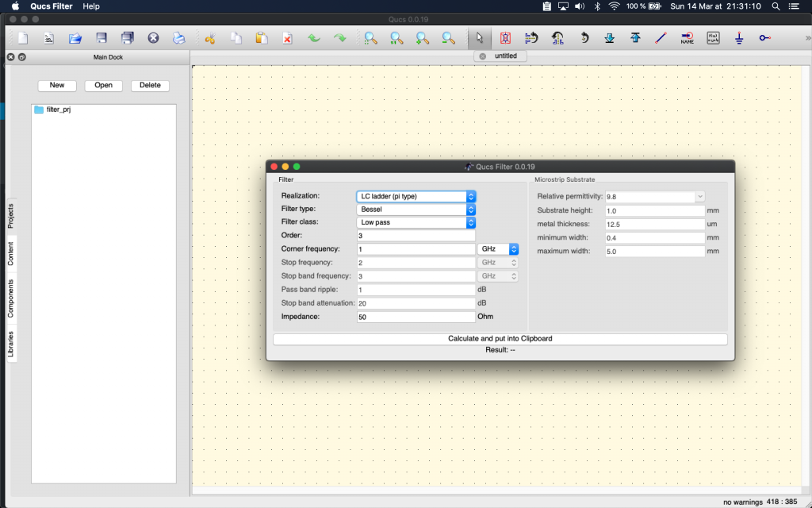Delete selected elements with red X page icon
812x508 pixels.
tap(288, 38)
